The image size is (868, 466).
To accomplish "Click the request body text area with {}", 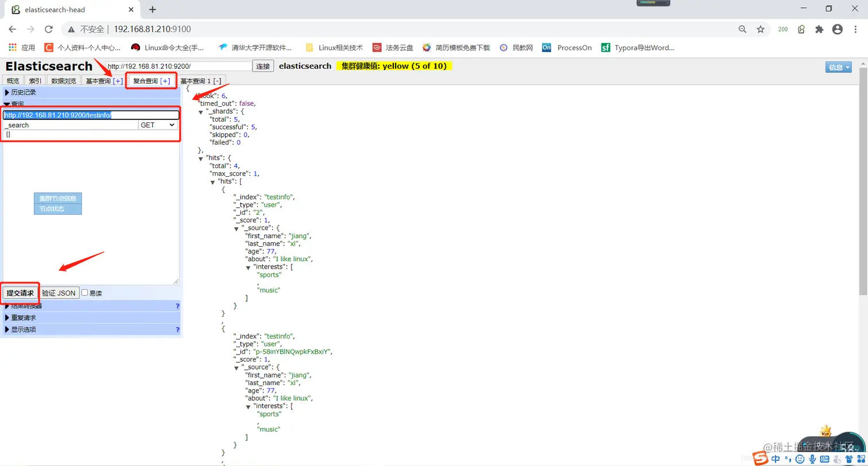I will [x=91, y=207].
